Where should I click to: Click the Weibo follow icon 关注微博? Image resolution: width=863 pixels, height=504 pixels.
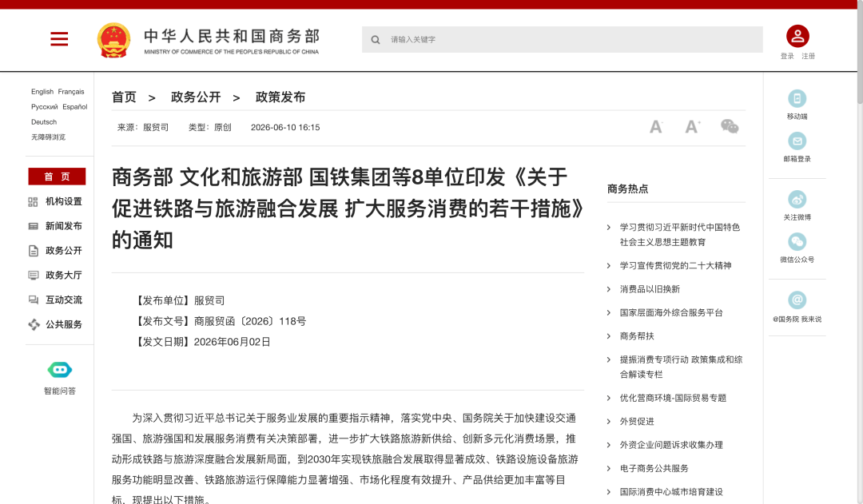(x=797, y=199)
